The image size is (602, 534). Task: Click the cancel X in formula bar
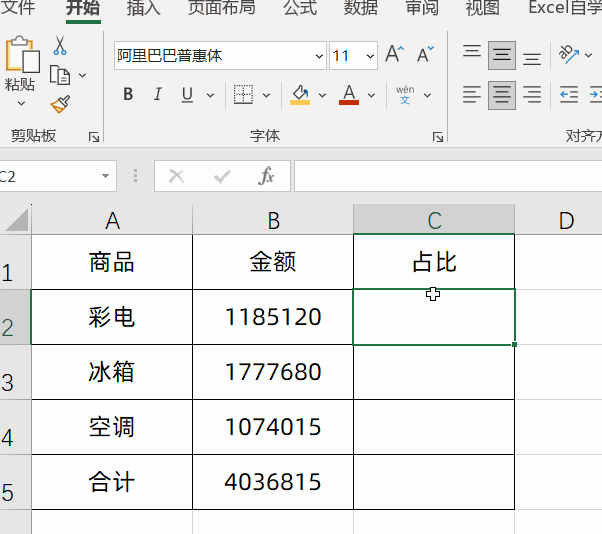click(x=177, y=176)
